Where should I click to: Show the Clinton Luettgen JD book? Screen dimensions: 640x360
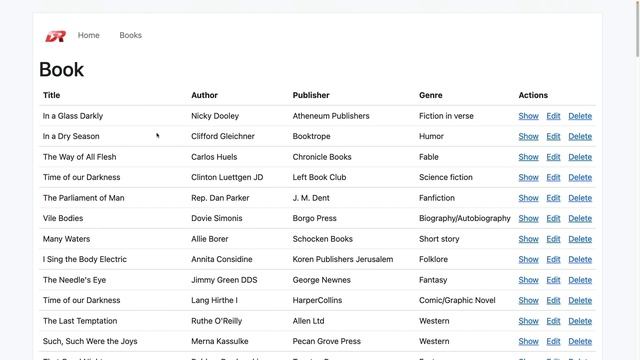pyautogui.click(x=529, y=177)
